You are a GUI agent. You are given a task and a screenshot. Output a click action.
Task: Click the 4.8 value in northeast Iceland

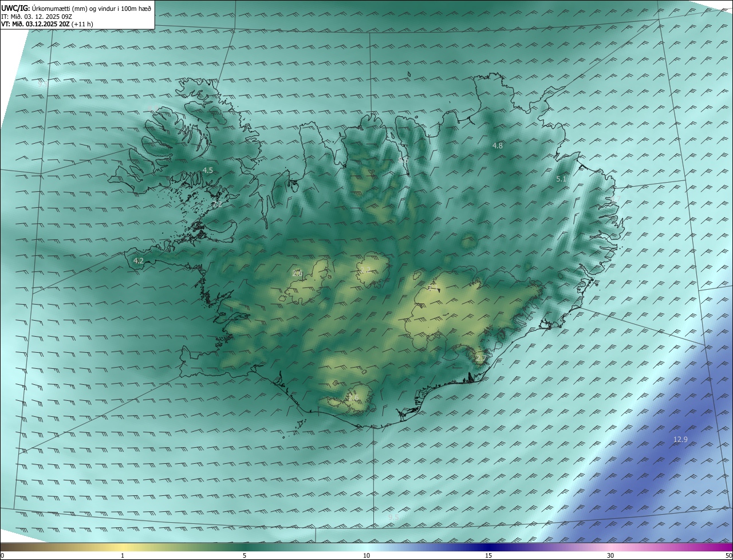click(498, 145)
